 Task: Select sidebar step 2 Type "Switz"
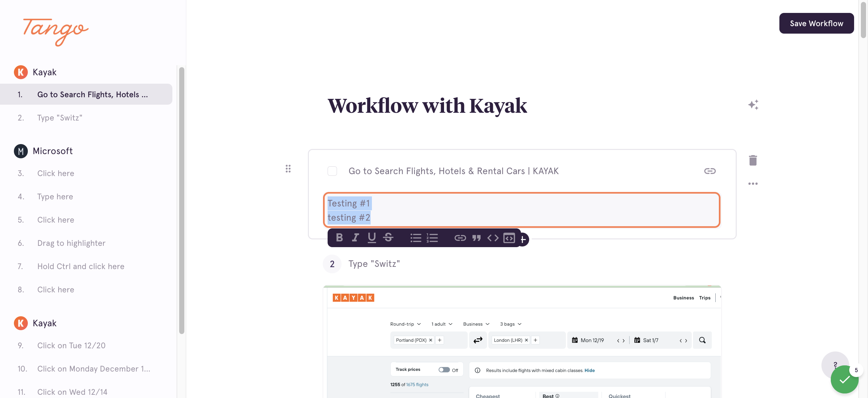pos(86,118)
